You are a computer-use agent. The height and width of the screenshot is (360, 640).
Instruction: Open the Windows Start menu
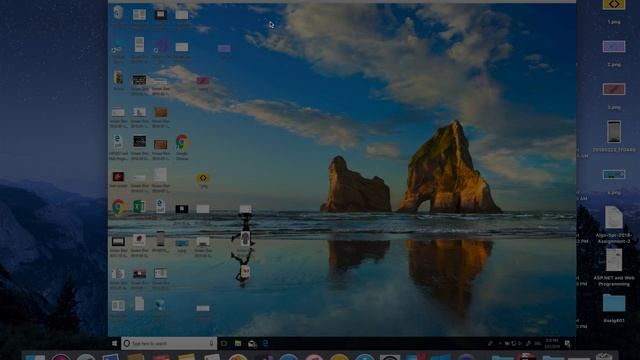pyautogui.click(x=114, y=343)
